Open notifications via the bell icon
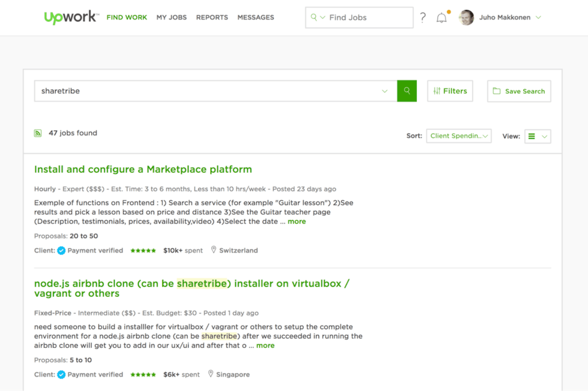This screenshot has height=391, width=588. coord(442,18)
